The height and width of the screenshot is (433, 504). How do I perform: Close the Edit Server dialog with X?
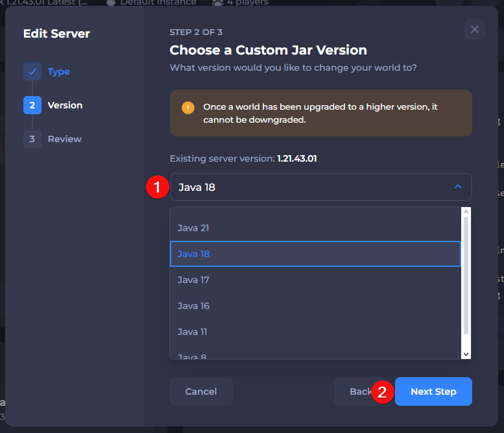(x=474, y=29)
